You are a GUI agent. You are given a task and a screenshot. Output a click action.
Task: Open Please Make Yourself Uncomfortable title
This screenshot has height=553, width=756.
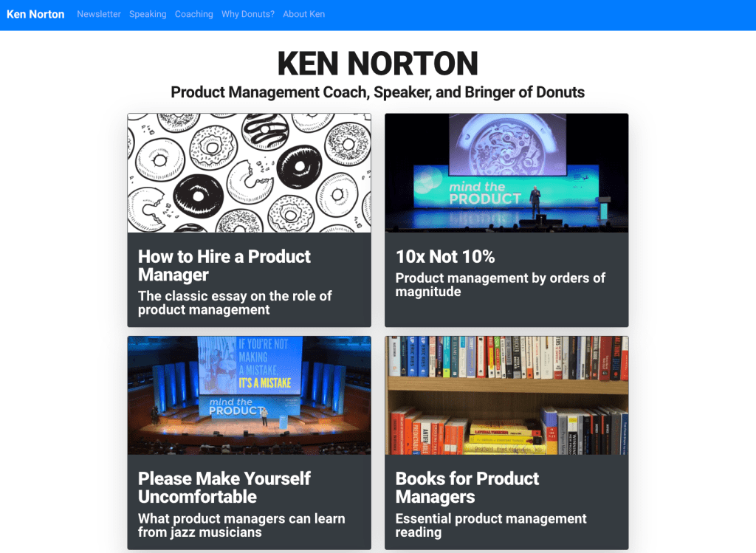click(x=224, y=487)
